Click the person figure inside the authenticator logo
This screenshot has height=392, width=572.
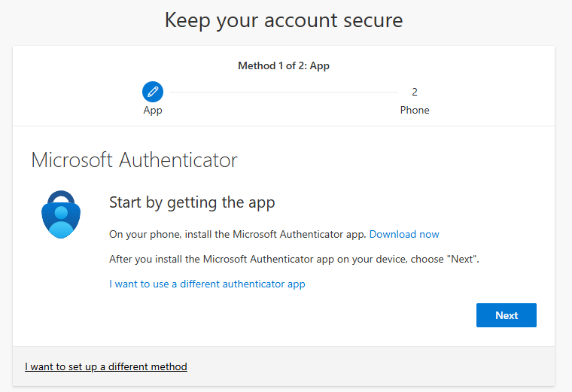click(x=61, y=222)
